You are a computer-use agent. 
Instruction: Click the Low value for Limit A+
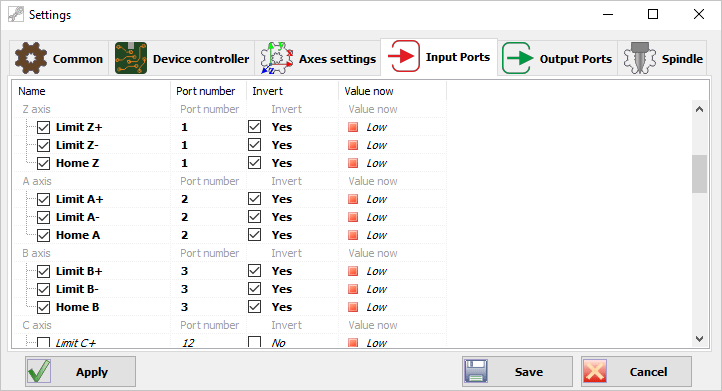point(377,199)
